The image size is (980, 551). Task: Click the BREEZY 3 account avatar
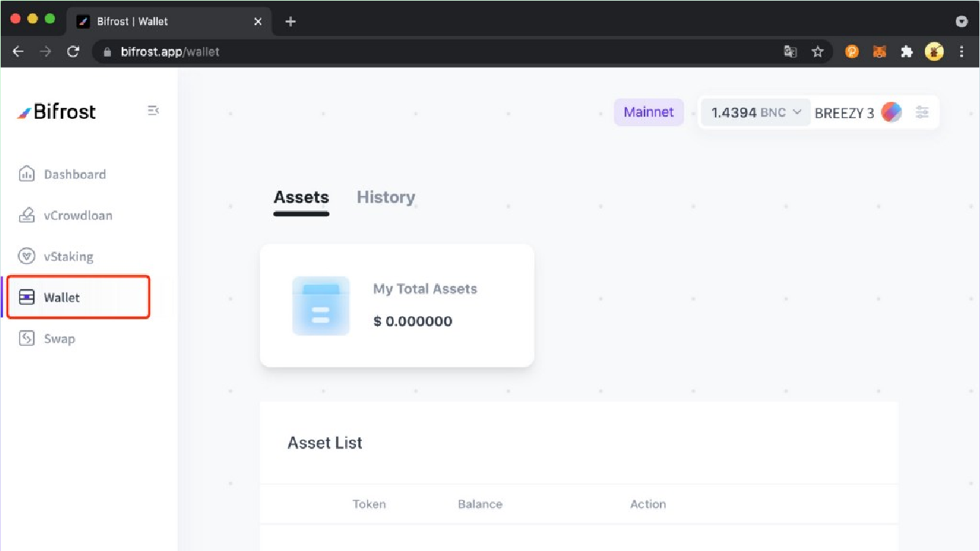pos(891,112)
